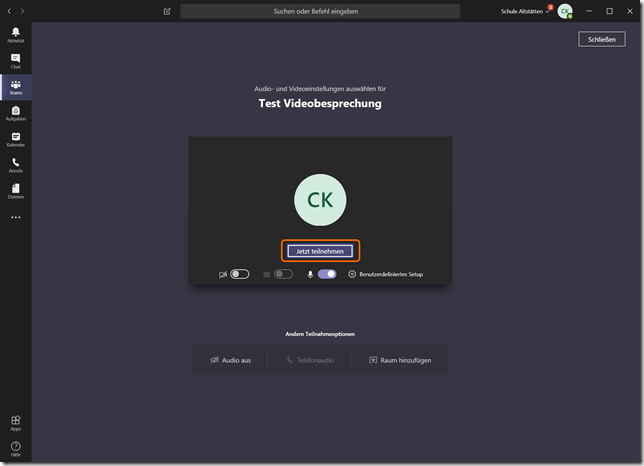Open the Chat section
644x466 pixels.
point(15,61)
